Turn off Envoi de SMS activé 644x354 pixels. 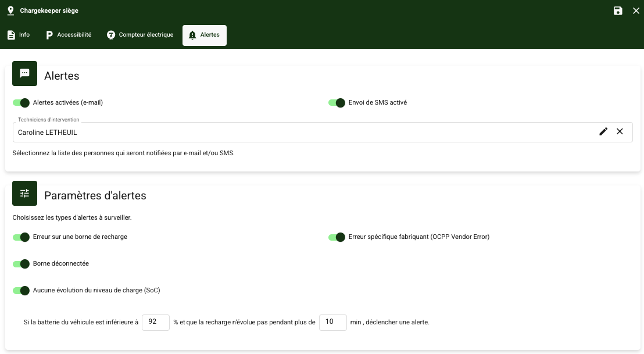pyautogui.click(x=337, y=103)
